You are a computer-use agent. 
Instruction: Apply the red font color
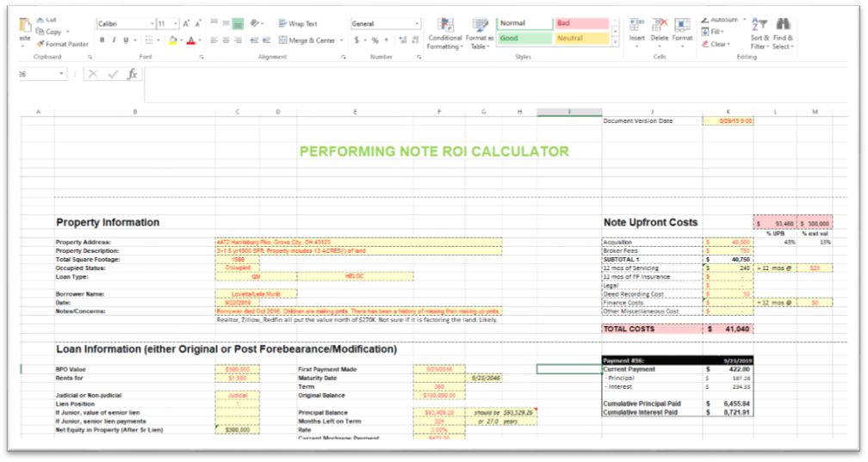191,40
